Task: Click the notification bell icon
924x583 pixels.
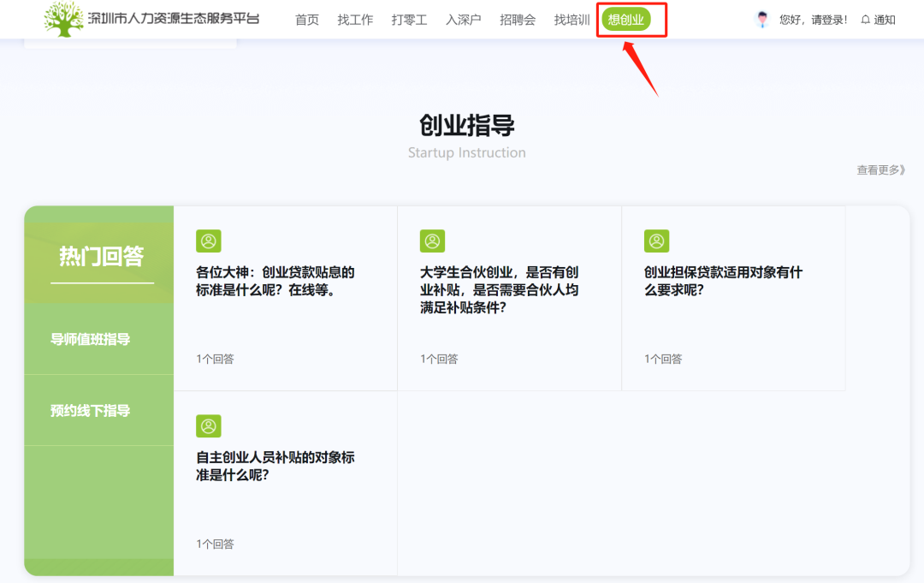Action: click(866, 20)
